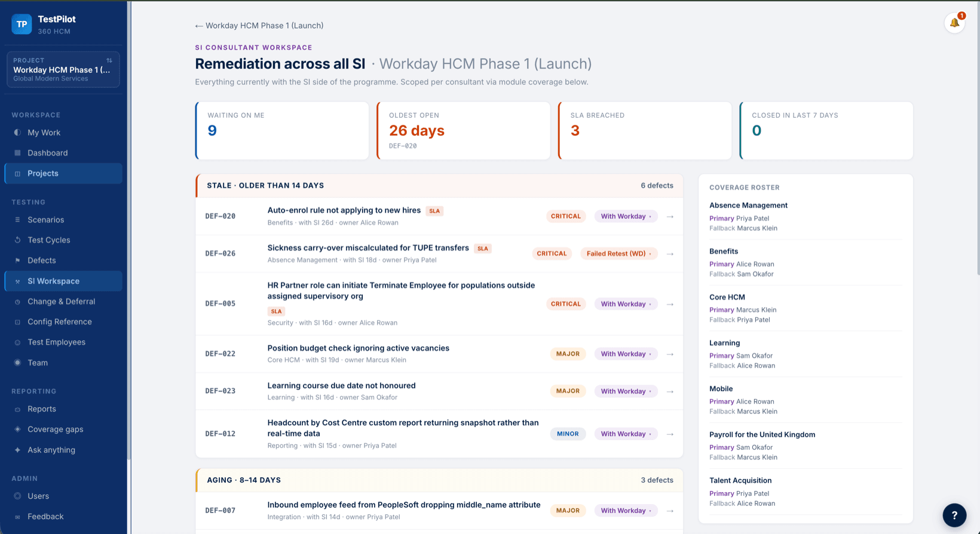The image size is (980, 534).
Task: Open DEF-007 via its row arrow
Action: pos(670,511)
